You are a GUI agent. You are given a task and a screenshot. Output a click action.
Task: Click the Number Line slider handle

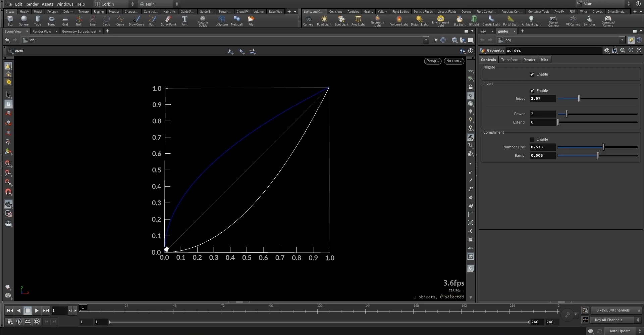603,147
